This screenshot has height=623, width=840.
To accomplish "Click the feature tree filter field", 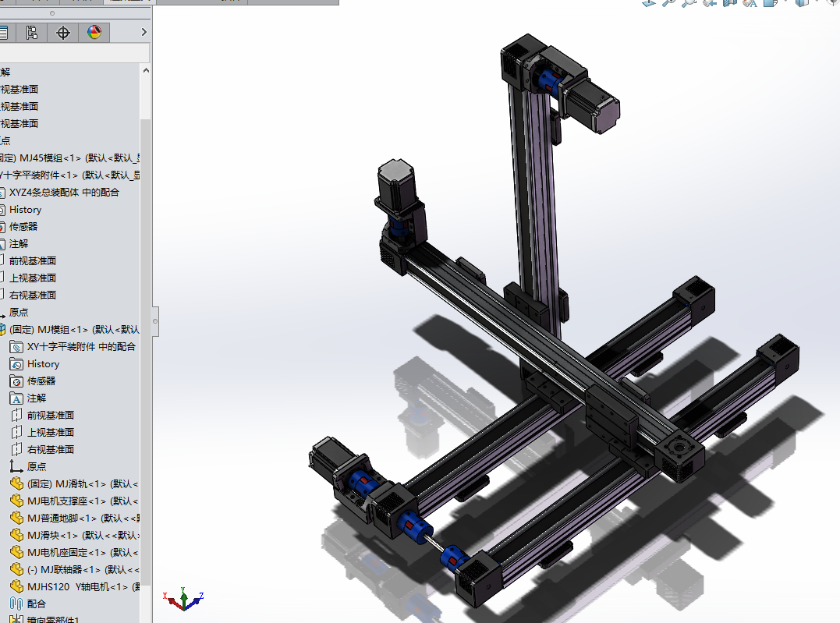I will point(74,52).
